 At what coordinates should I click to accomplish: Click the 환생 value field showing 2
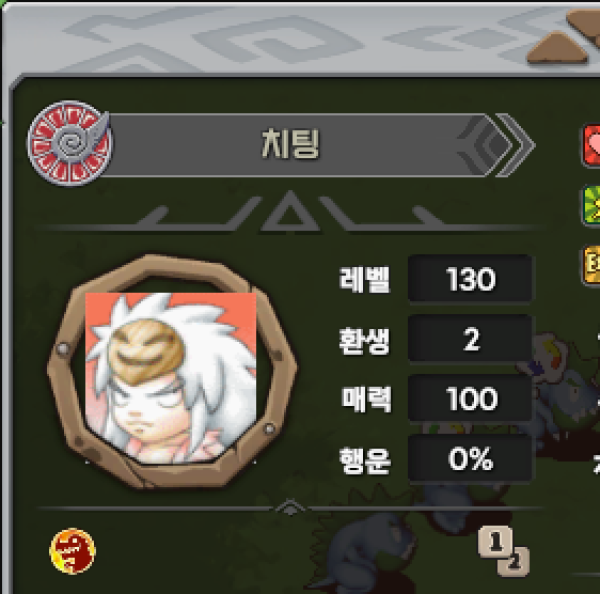point(470,339)
